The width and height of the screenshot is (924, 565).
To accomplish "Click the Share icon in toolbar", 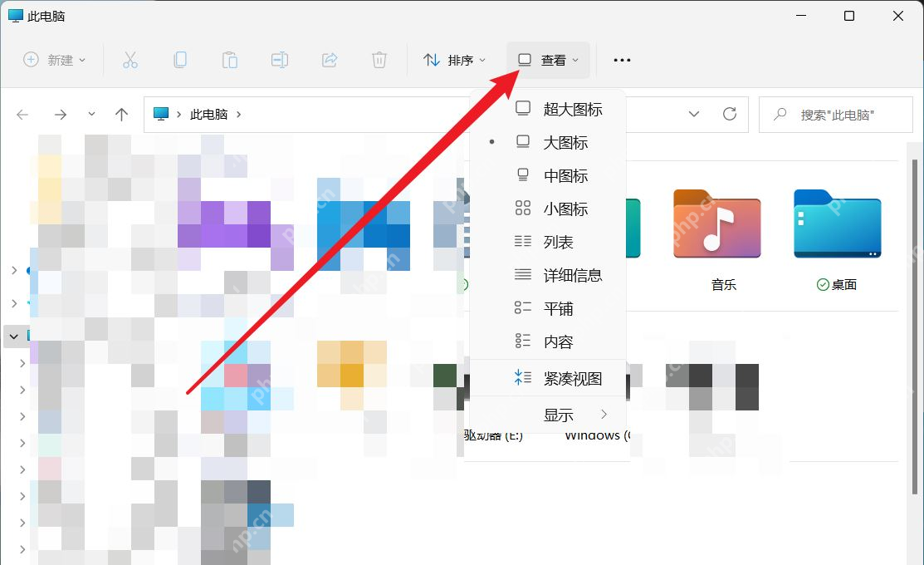I will pos(330,60).
